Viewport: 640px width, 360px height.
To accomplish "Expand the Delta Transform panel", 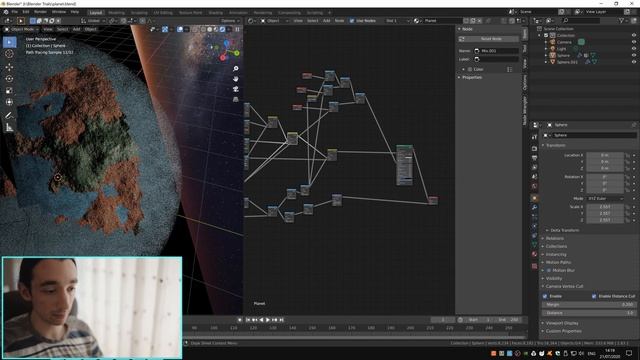I will click(x=564, y=230).
